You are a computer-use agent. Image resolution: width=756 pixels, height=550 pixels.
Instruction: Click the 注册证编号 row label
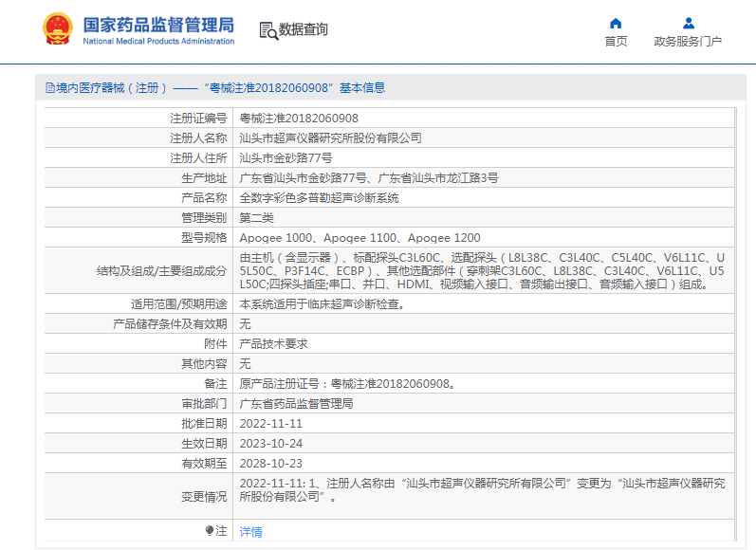click(198, 119)
